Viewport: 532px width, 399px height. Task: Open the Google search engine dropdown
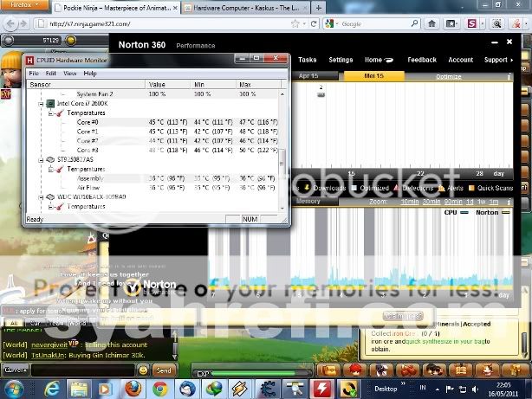332,23
